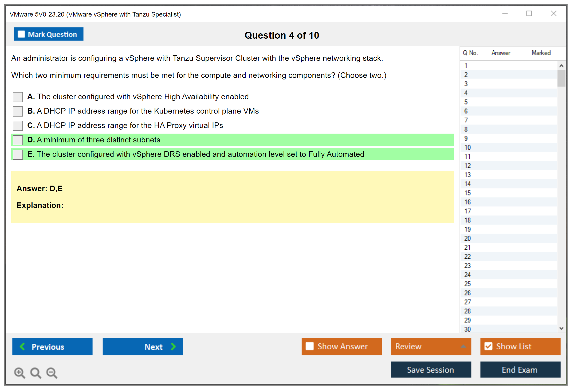Expand the Review dropdown menu
Viewport: 574px width, 392px height.
click(x=463, y=346)
